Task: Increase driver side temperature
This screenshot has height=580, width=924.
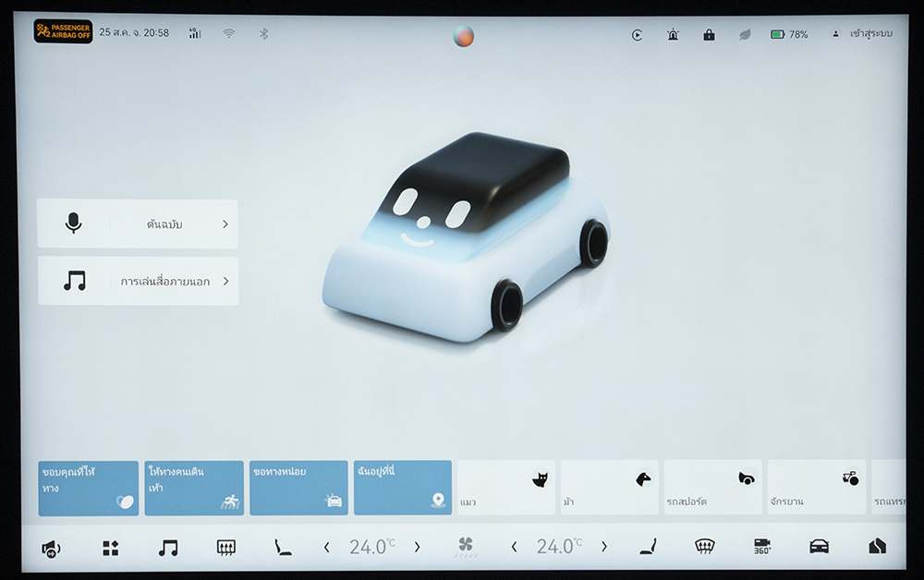Action: pos(417,547)
